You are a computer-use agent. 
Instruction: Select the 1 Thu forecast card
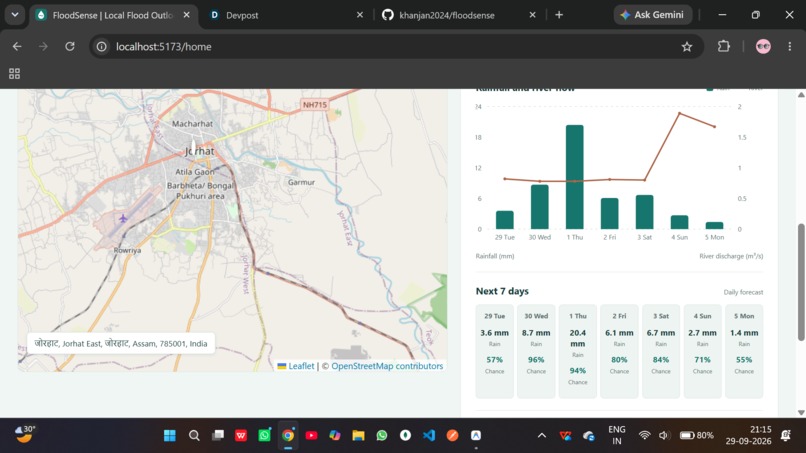[578, 351]
